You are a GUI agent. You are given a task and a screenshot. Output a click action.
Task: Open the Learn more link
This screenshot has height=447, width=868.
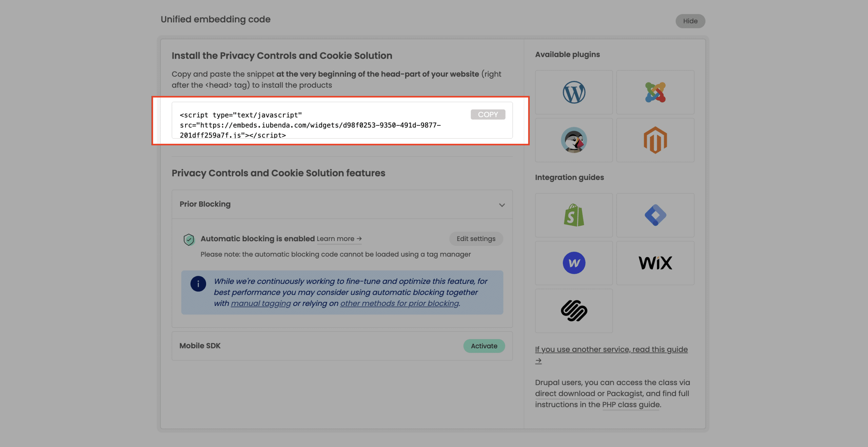point(339,239)
